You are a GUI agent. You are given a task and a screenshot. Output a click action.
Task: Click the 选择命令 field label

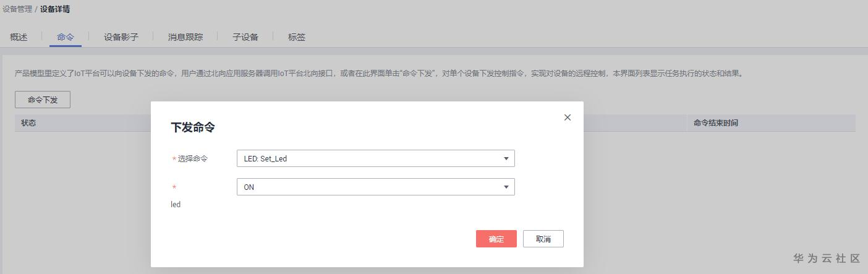click(x=193, y=159)
